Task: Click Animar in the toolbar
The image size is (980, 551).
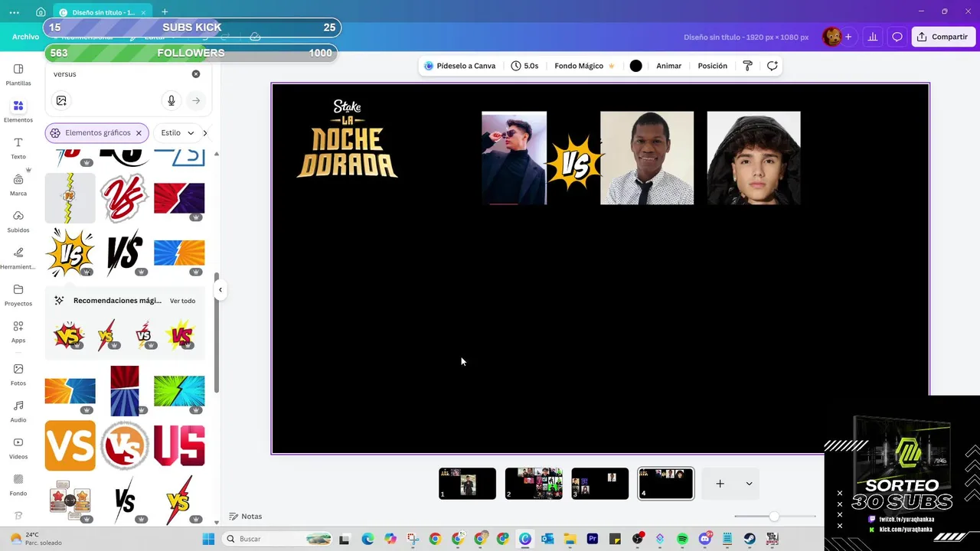Action: (x=668, y=66)
